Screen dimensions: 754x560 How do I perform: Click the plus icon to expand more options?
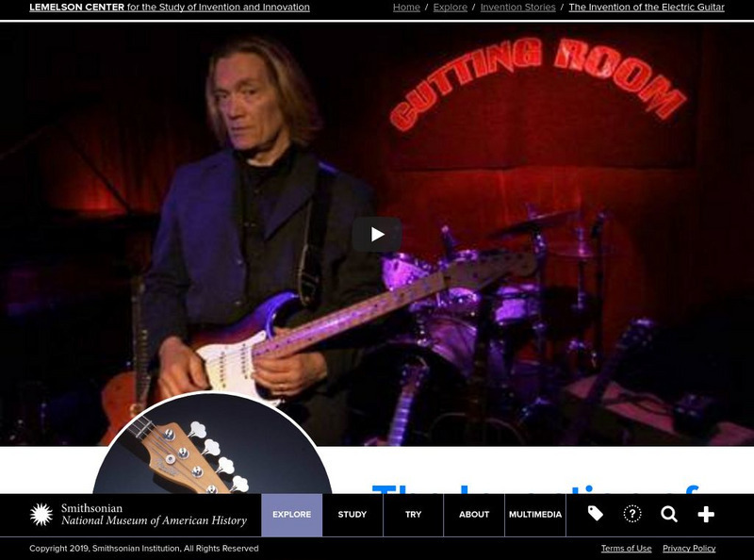[704, 515]
